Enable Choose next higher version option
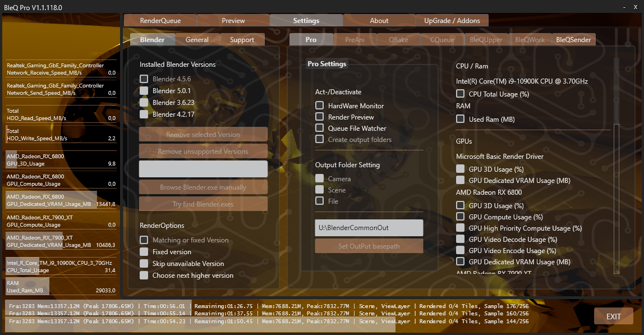This screenshot has height=335, width=644. point(144,276)
